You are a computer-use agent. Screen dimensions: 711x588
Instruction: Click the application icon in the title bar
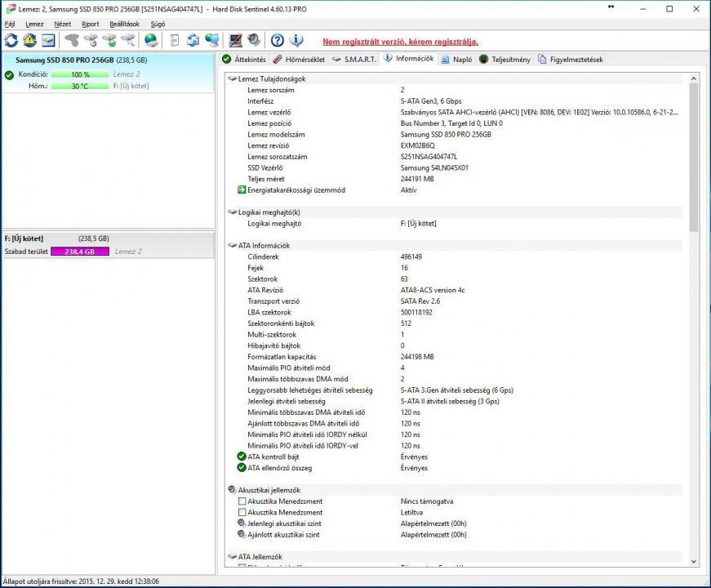[x=11, y=9]
